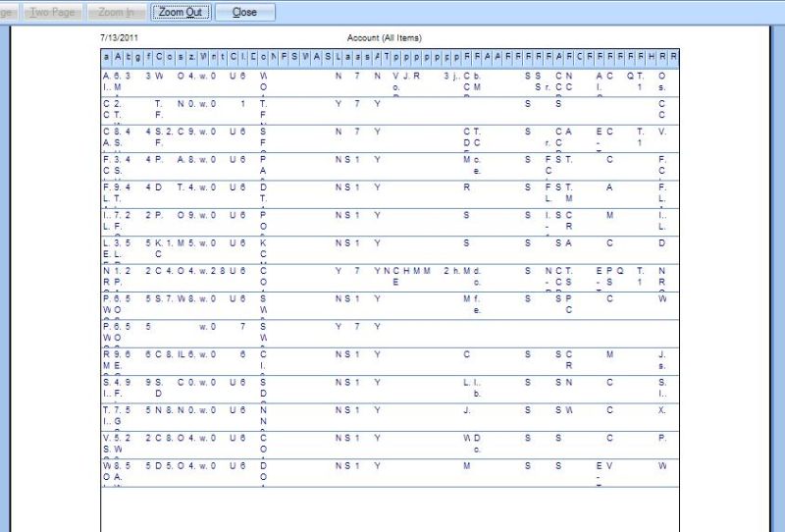
Task: Click the X. cell ending the T 7. 5 row
Action: pyautogui.click(x=661, y=410)
